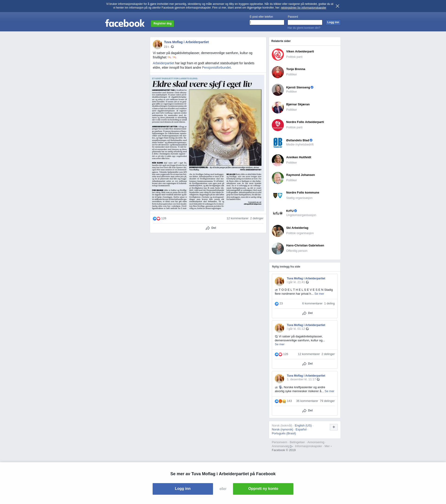Click the header Logg inn button
The width and height of the screenshot is (446, 504).
[333, 23]
